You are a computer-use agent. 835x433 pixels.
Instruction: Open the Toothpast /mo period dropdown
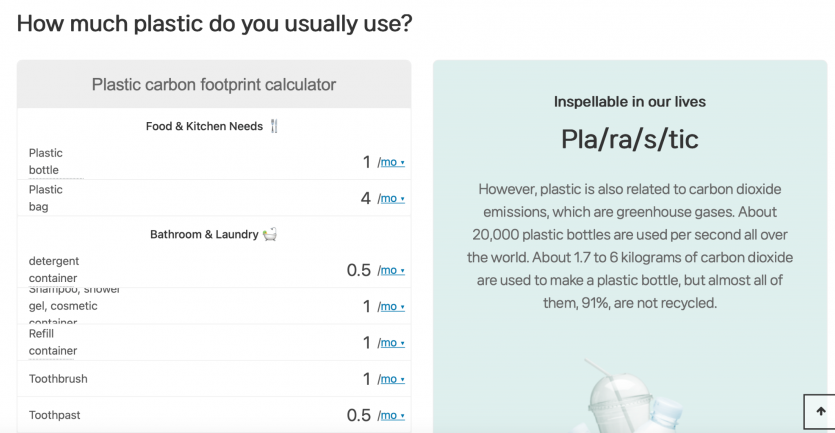tap(391, 415)
